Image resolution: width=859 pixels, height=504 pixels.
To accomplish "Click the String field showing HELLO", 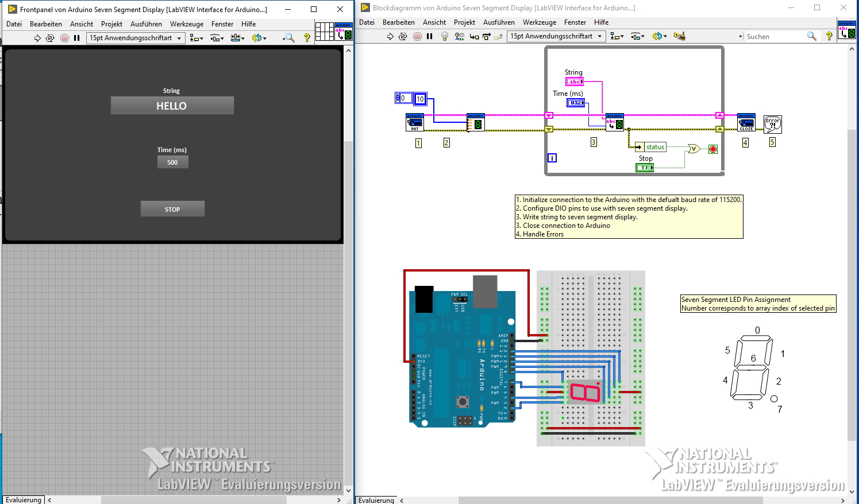I will pos(172,106).
